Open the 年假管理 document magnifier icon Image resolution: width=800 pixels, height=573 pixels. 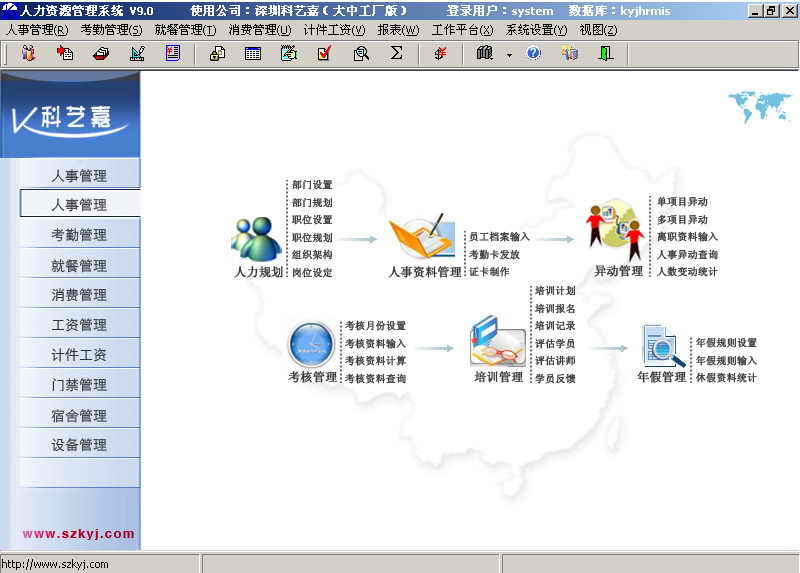point(663,346)
